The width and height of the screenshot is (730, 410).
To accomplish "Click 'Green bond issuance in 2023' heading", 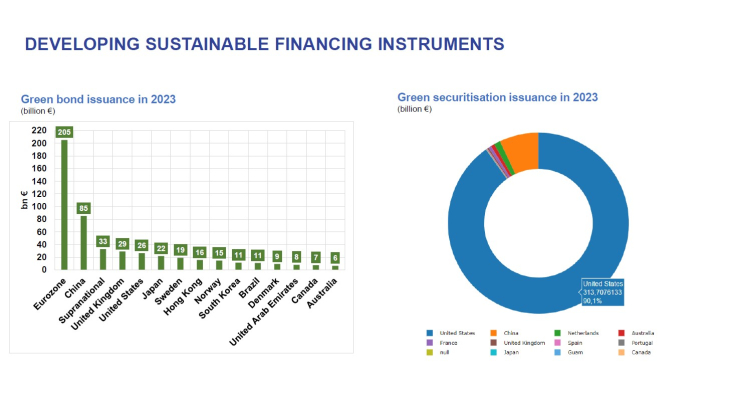I will tap(98, 99).
